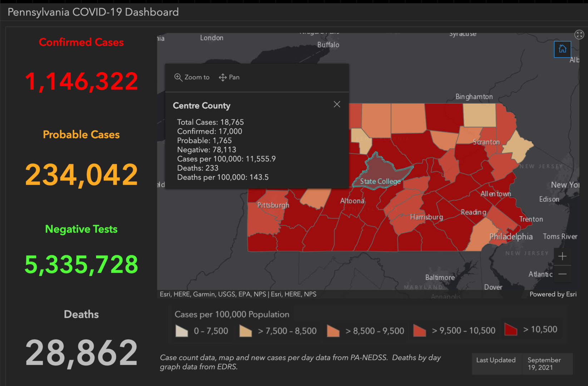Click Negative: 78,113 in popup
The image size is (588, 386).
tap(207, 150)
